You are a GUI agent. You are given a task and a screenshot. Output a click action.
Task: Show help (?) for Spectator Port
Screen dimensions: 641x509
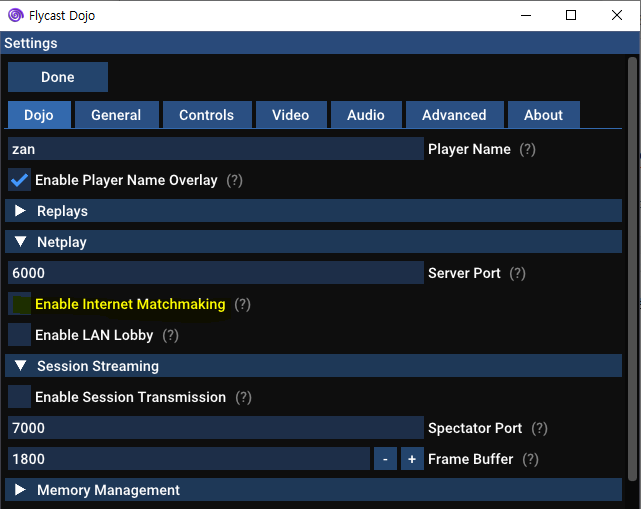[x=539, y=428]
